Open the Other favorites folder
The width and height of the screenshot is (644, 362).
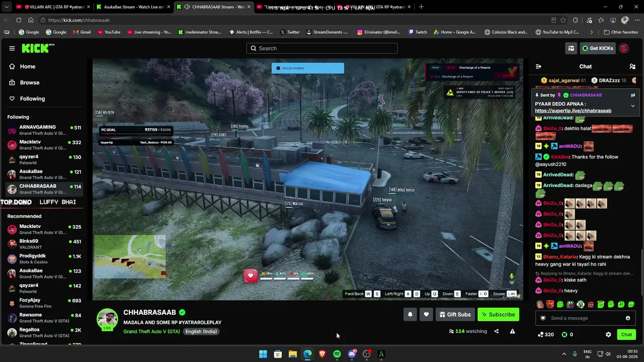point(621,32)
